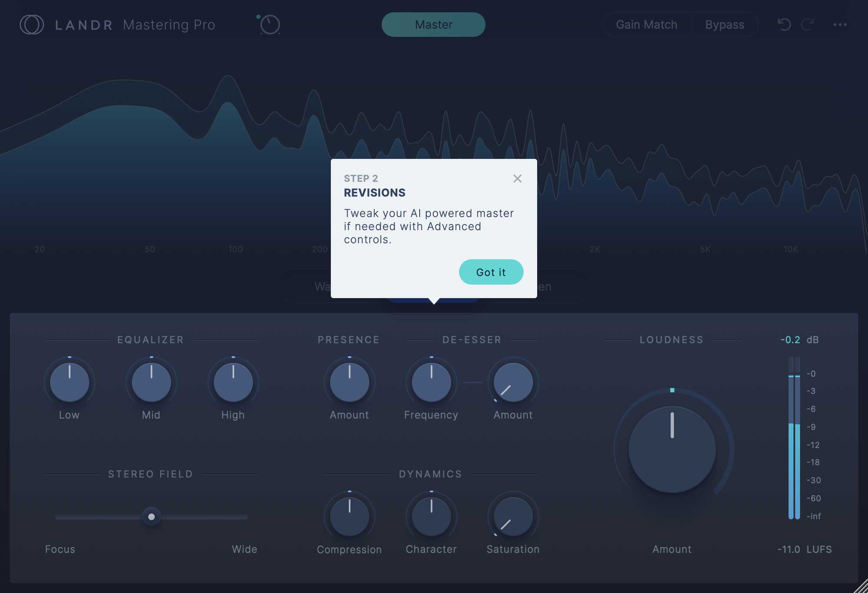Click the De-Esser Amount knob
The image size is (868, 593).
tap(513, 382)
